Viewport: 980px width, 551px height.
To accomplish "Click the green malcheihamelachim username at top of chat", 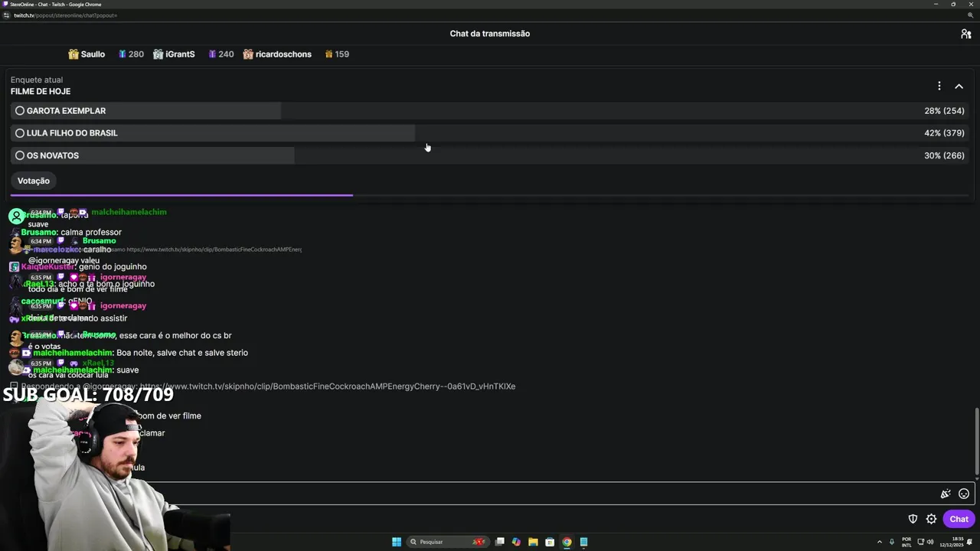I will [129, 212].
